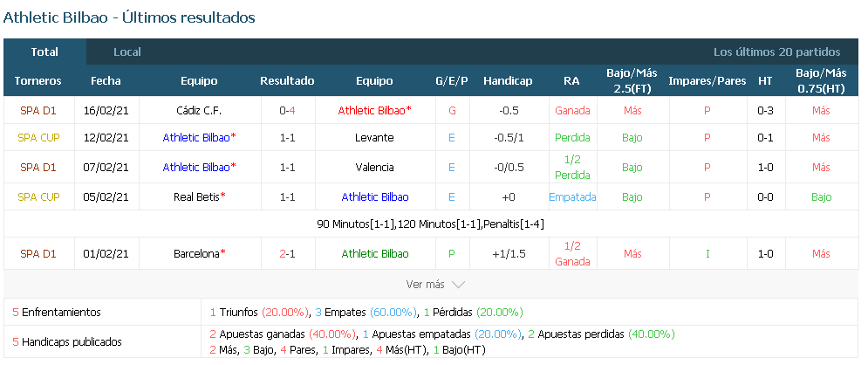Click the Valencia team name

click(x=374, y=167)
